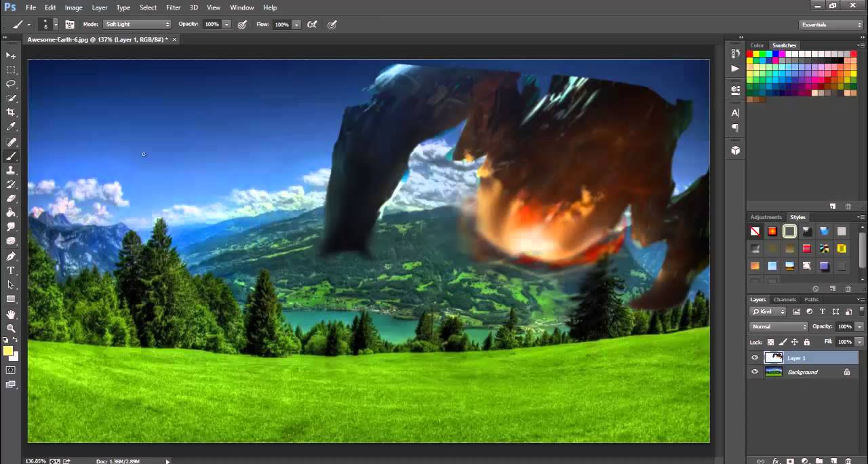Image resolution: width=868 pixels, height=464 pixels.
Task: Open the Flow slider dropdown
Action: [296, 24]
